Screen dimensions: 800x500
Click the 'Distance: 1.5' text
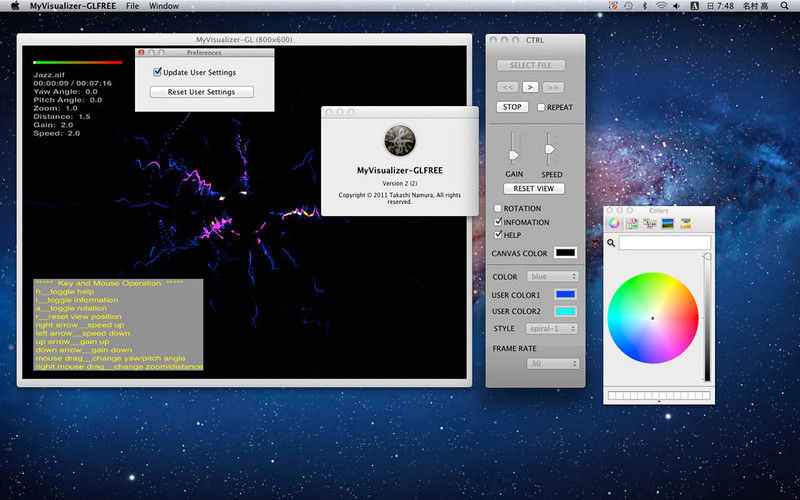click(x=62, y=116)
